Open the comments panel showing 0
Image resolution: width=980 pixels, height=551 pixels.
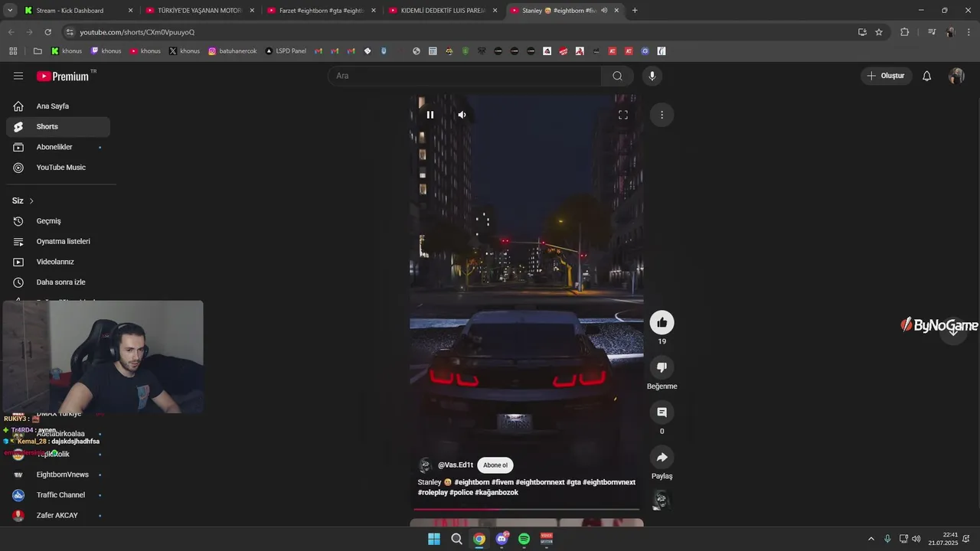click(x=662, y=412)
